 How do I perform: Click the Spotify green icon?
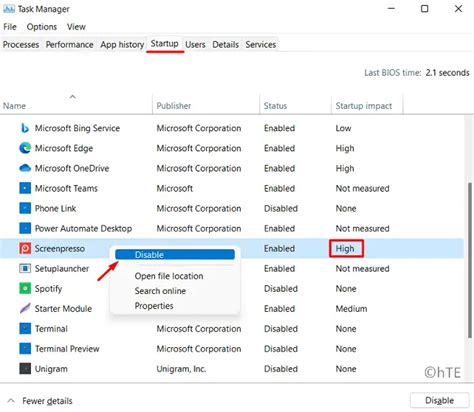(x=25, y=288)
